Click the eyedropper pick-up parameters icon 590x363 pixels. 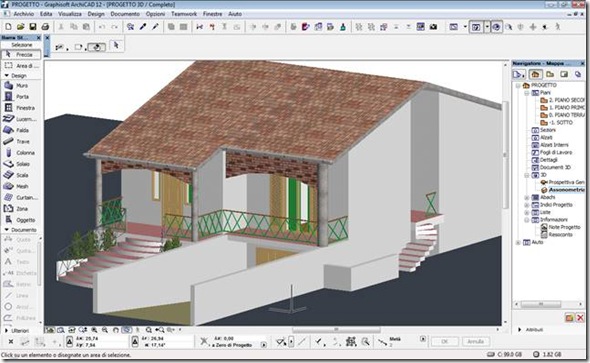(143, 27)
